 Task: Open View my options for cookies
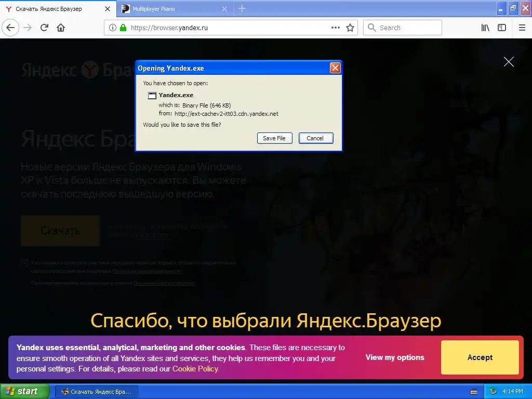click(x=395, y=357)
